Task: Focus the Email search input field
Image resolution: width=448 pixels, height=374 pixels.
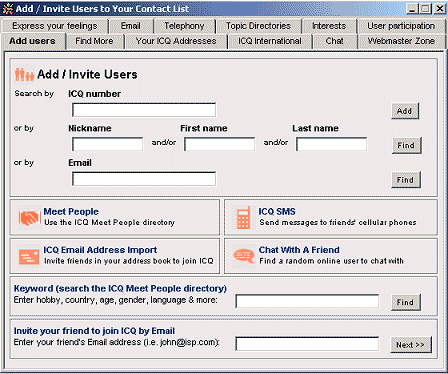Action: 144,179
